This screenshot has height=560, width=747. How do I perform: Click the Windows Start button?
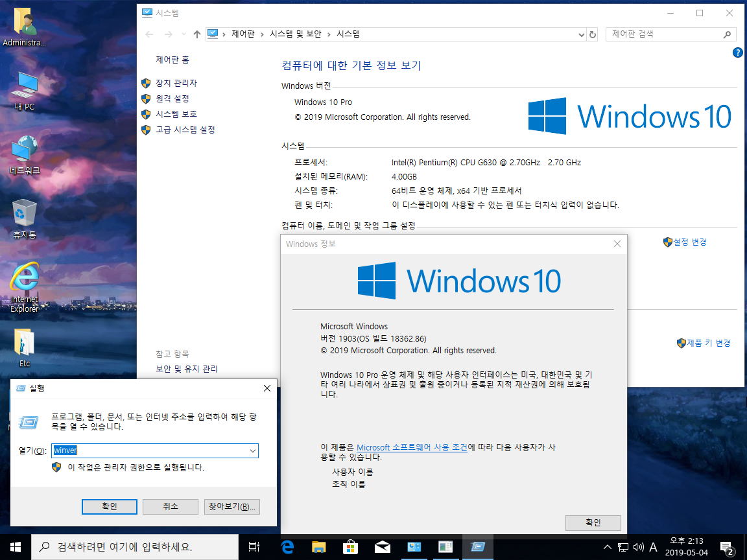point(16,547)
